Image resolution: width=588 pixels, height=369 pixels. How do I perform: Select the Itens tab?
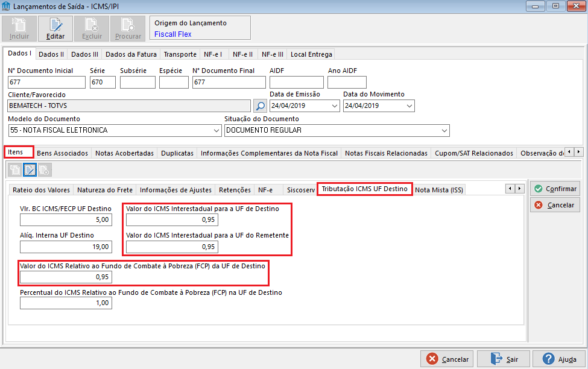pyautogui.click(x=19, y=152)
